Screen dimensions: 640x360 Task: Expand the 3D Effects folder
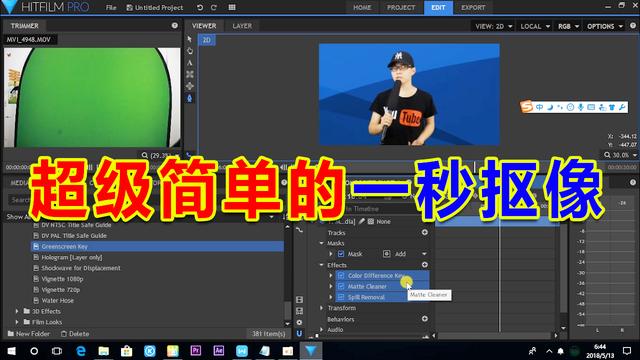[17, 311]
